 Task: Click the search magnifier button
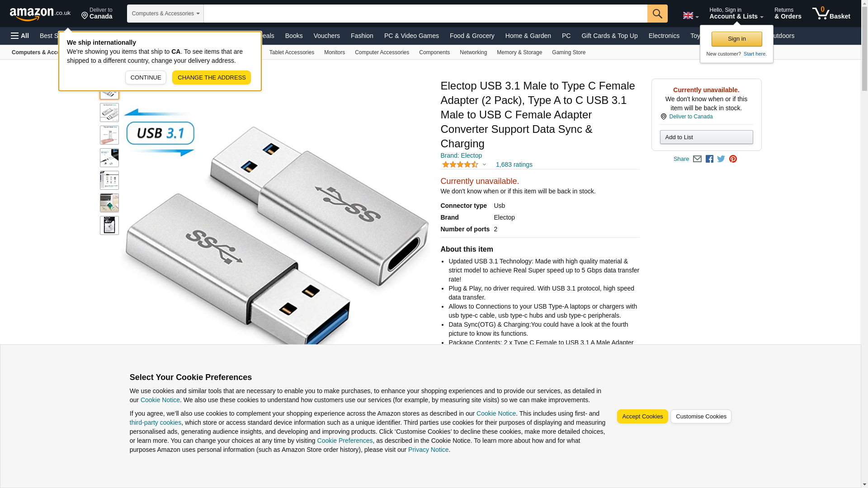657,14
